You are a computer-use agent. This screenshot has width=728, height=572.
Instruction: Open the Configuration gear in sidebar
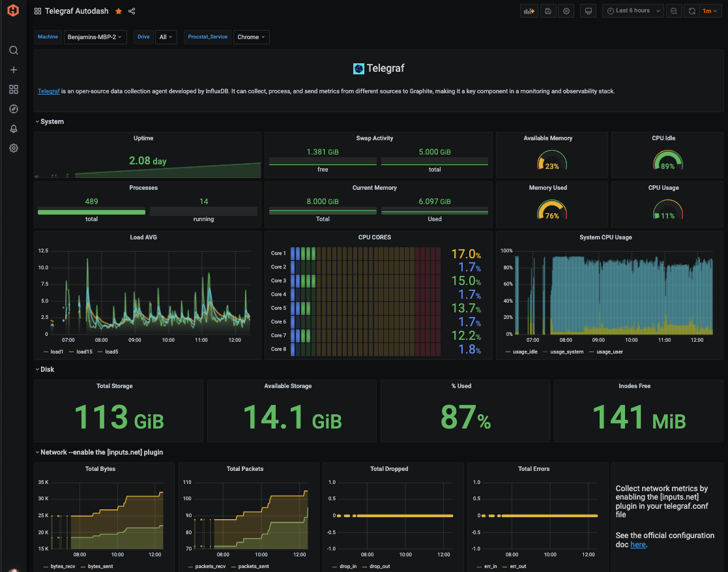point(14,148)
